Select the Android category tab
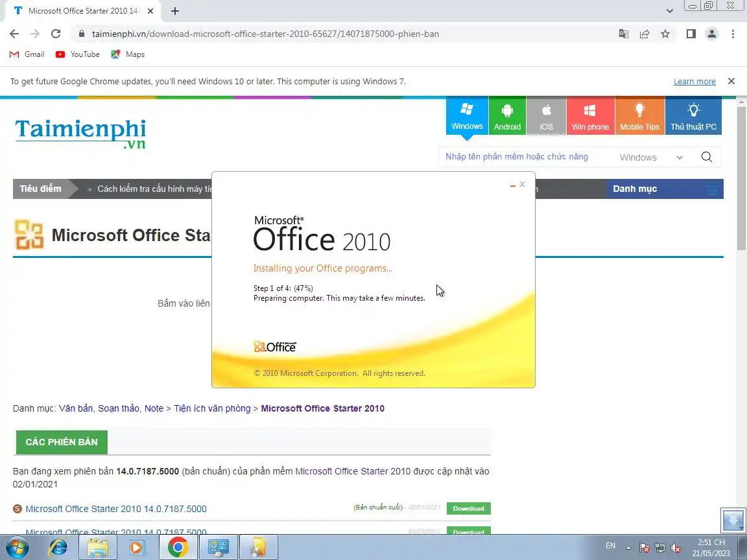Viewport: 747px width, 560px height. tap(507, 116)
